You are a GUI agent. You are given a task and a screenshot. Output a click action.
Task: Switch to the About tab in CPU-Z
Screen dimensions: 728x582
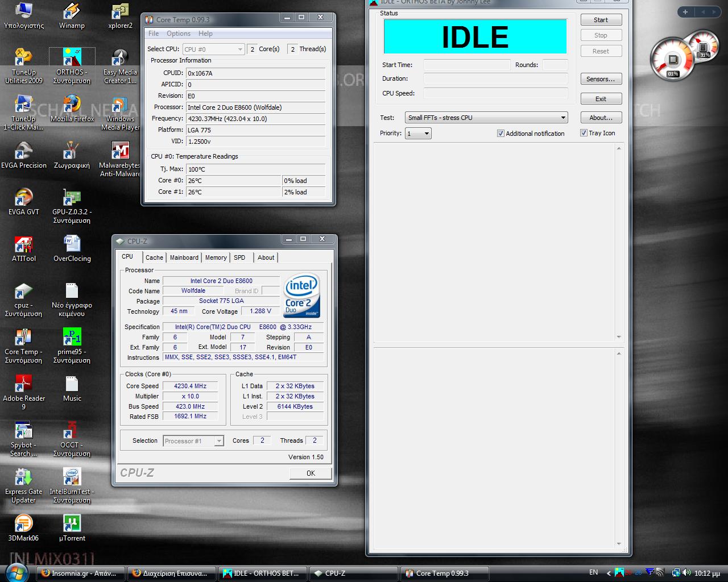click(x=266, y=257)
